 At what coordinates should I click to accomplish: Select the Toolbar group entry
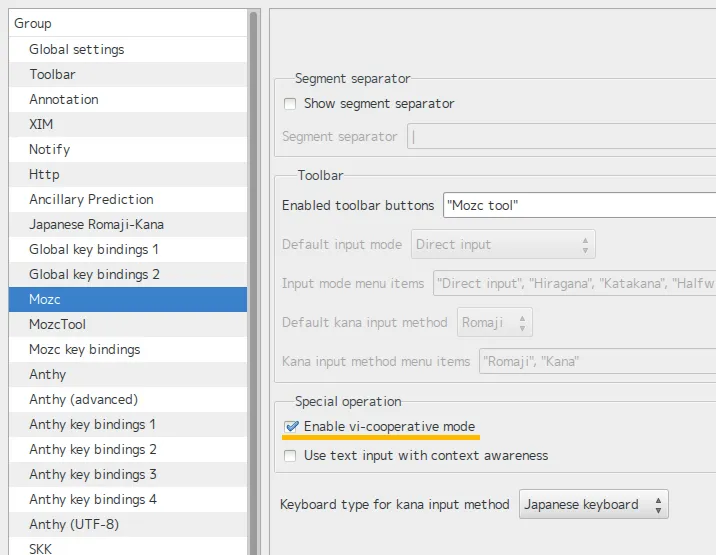tap(52, 75)
